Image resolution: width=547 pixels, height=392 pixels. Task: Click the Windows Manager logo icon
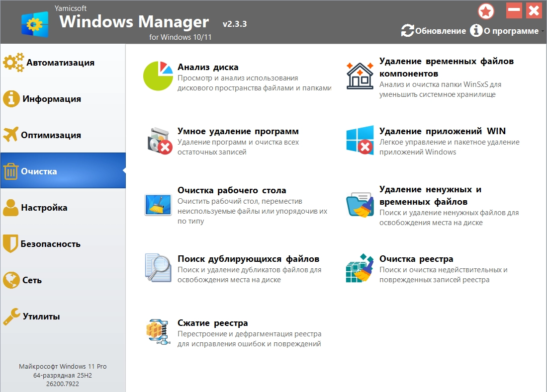[x=35, y=24]
